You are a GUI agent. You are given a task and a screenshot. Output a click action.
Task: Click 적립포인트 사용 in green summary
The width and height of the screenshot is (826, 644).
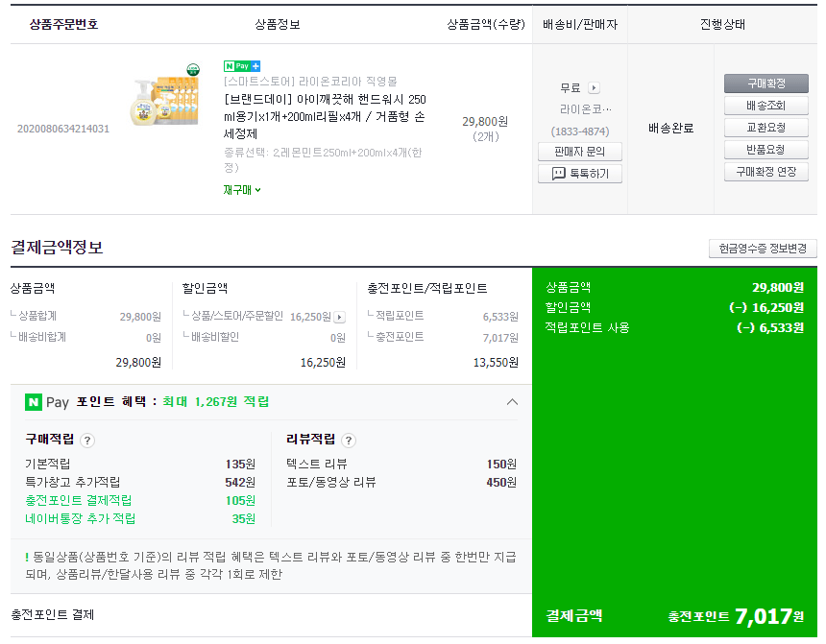tap(588, 328)
